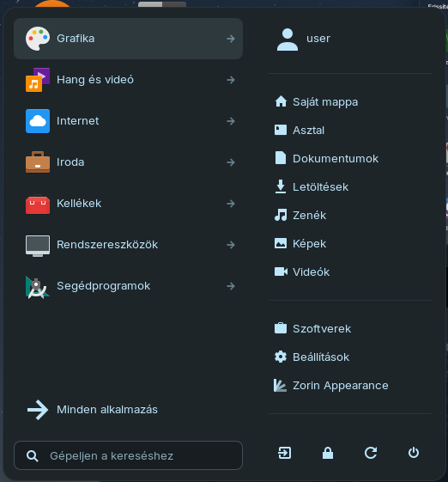
Task: Click the user account name
Action: pos(318,39)
